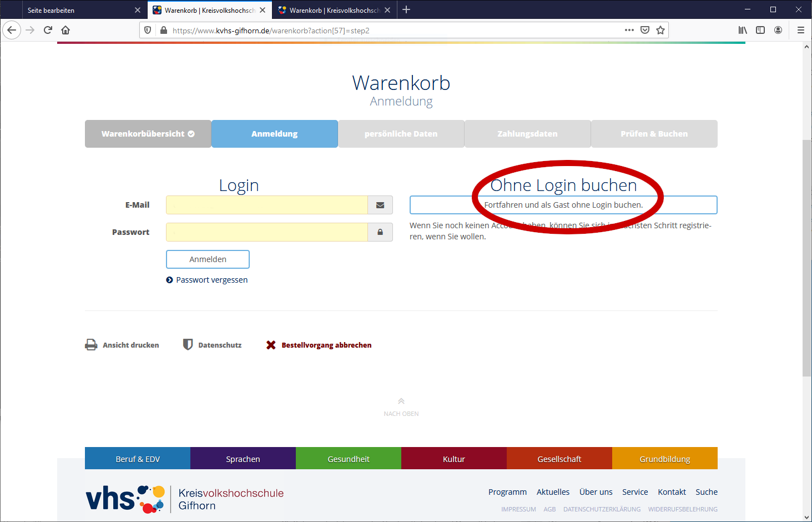Click Bestellvorgang abbrechen link
The image size is (812, 522).
(326, 345)
